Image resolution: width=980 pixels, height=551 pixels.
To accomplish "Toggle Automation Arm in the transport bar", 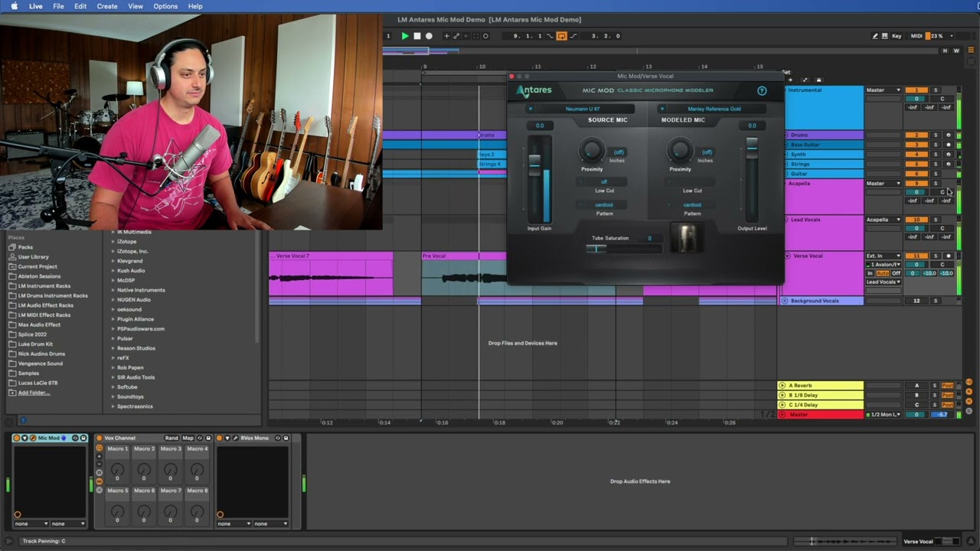I will (x=457, y=36).
